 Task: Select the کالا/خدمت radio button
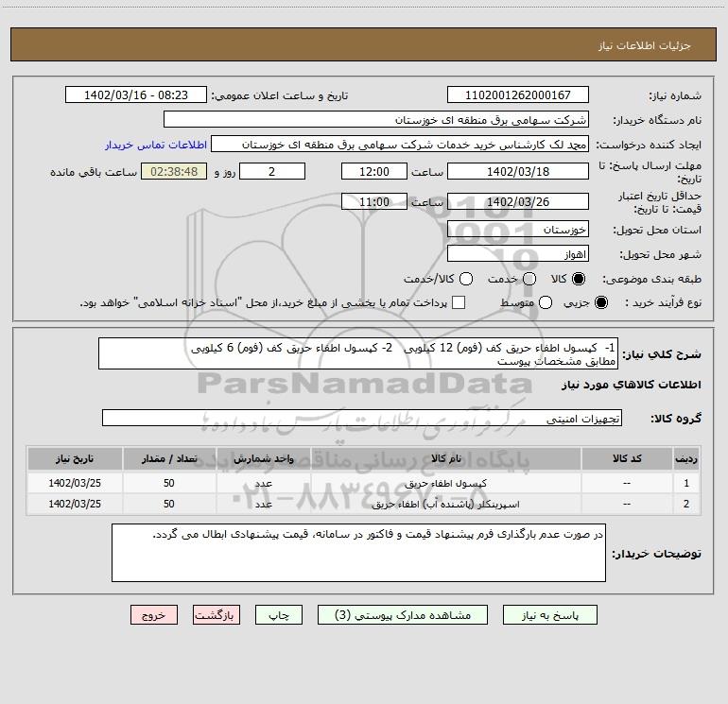464,279
